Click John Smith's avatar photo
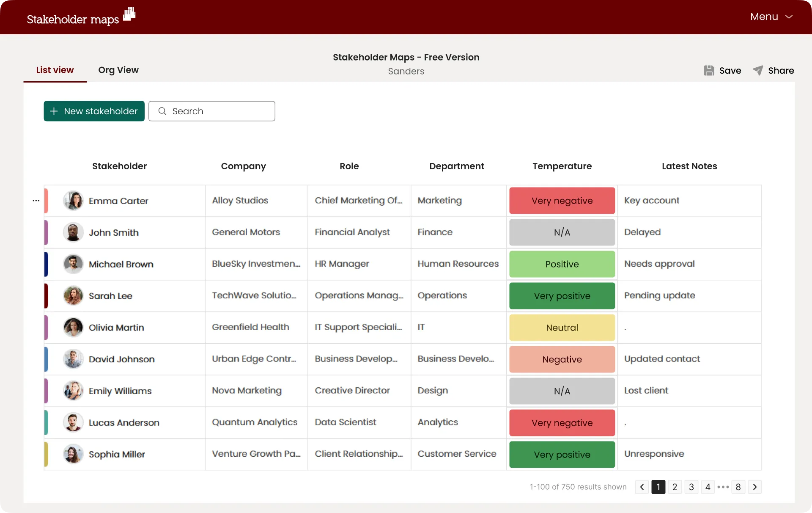The image size is (812, 513). point(73,232)
